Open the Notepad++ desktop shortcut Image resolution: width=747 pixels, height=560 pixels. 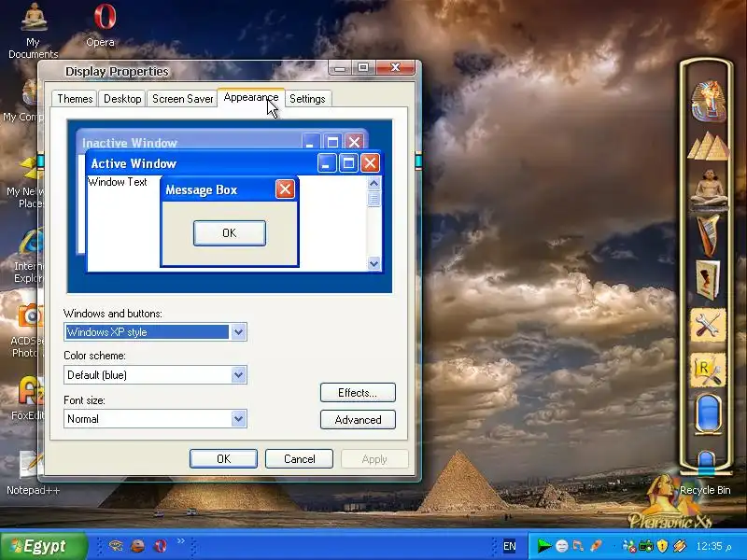click(x=32, y=473)
